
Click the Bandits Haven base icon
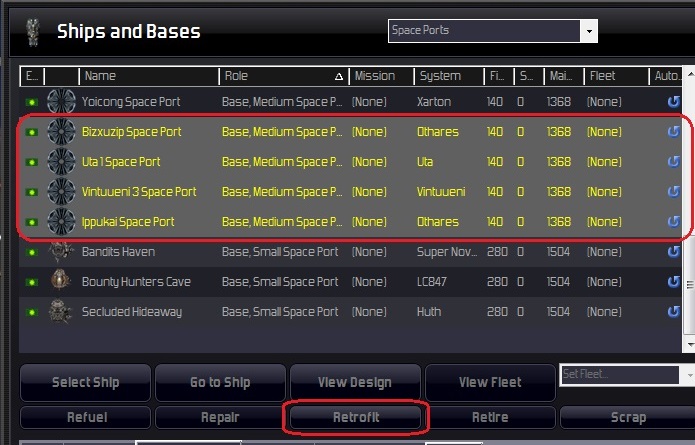61,251
